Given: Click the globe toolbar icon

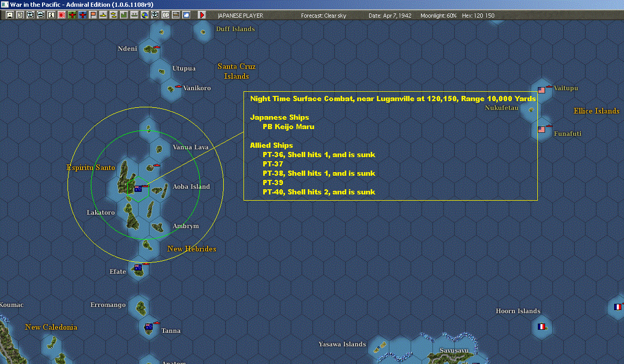Looking at the screenshot, I should 145,15.
